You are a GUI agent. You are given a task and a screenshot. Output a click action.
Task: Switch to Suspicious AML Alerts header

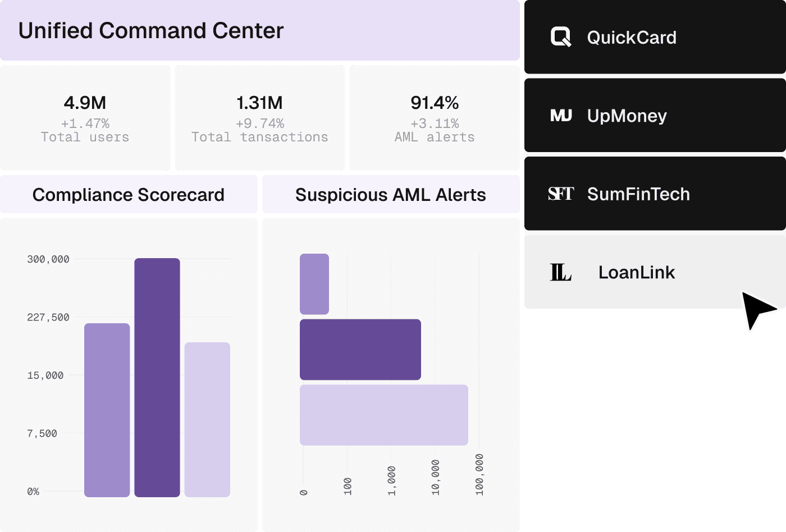coord(391,194)
